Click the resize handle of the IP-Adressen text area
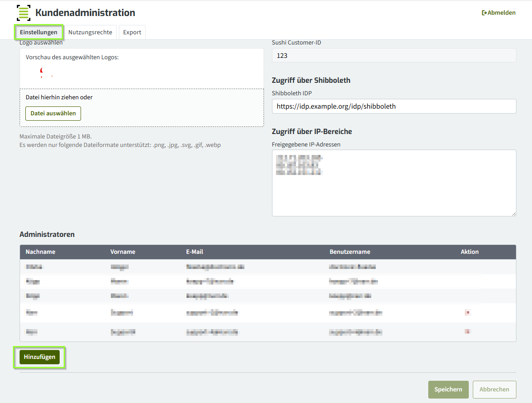 point(514,214)
